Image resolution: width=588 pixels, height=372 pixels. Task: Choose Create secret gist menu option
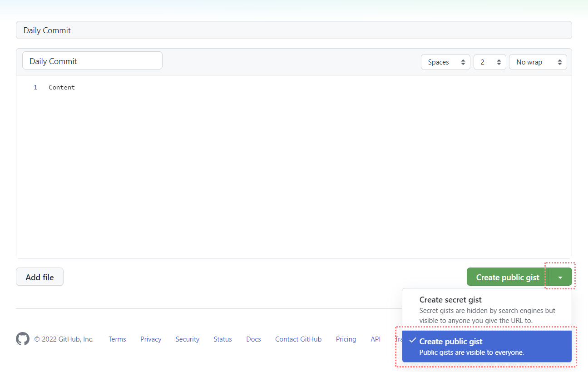pos(487,310)
